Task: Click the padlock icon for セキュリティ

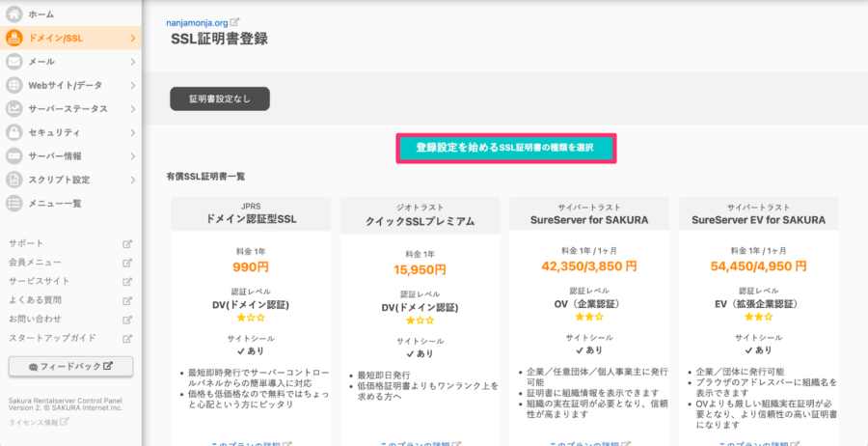Action: pyautogui.click(x=14, y=132)
